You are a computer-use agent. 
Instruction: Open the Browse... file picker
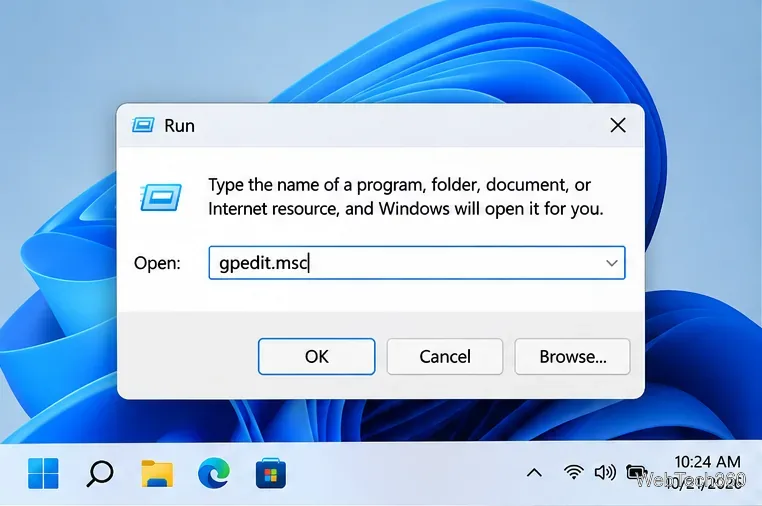(572, 356)
